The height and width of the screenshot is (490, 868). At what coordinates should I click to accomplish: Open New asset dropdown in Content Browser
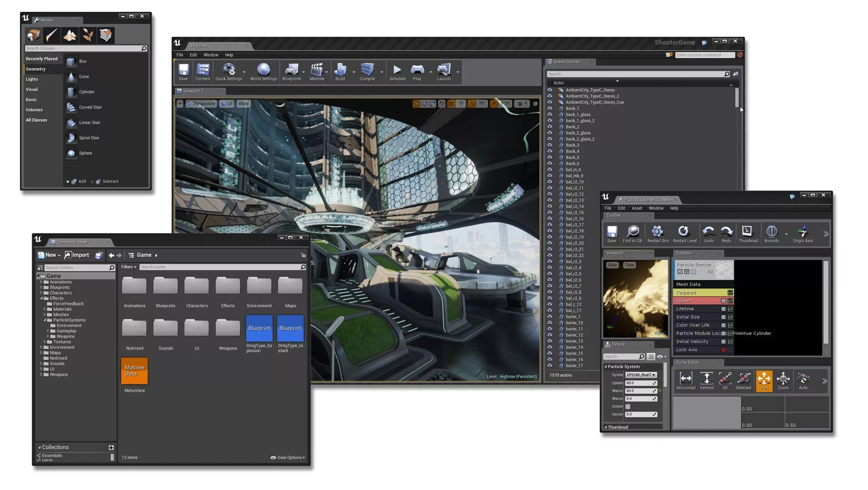[x=49, y=255]
